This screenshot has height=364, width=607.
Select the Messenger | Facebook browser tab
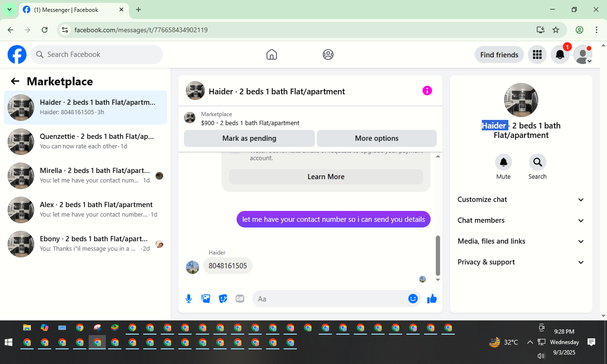pos(74,9)
